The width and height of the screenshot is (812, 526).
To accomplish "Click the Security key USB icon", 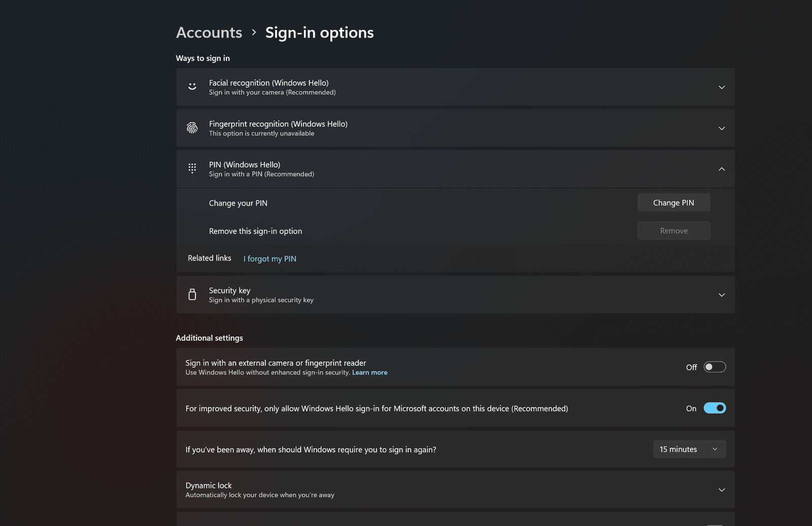I will click(192, 294).
